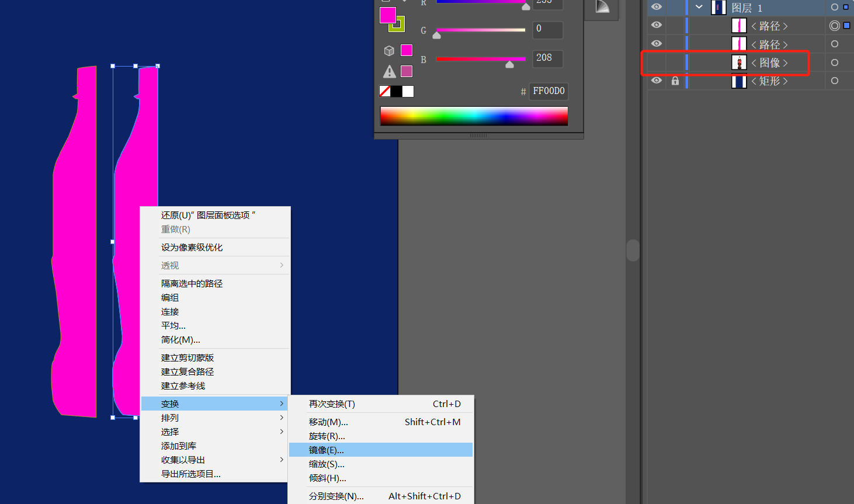Open the gradient panel icon

[602, 7]
